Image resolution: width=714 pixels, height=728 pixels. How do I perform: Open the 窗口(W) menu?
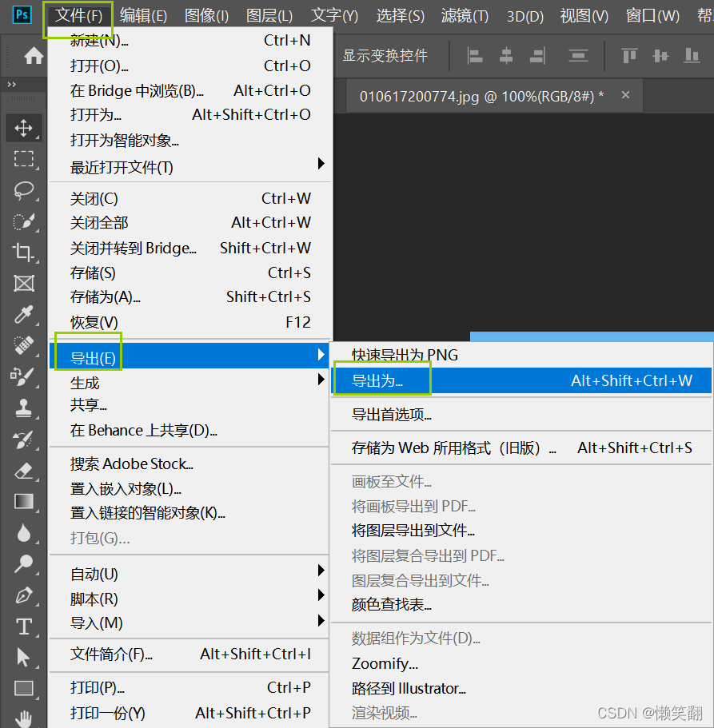[652, 16]
